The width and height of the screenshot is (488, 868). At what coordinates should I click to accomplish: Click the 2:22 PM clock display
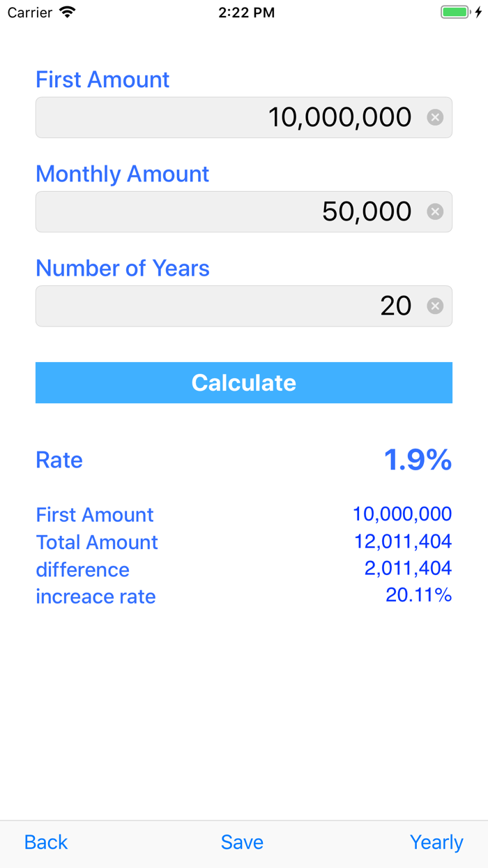pyautogui.click(x=247, y=12)
